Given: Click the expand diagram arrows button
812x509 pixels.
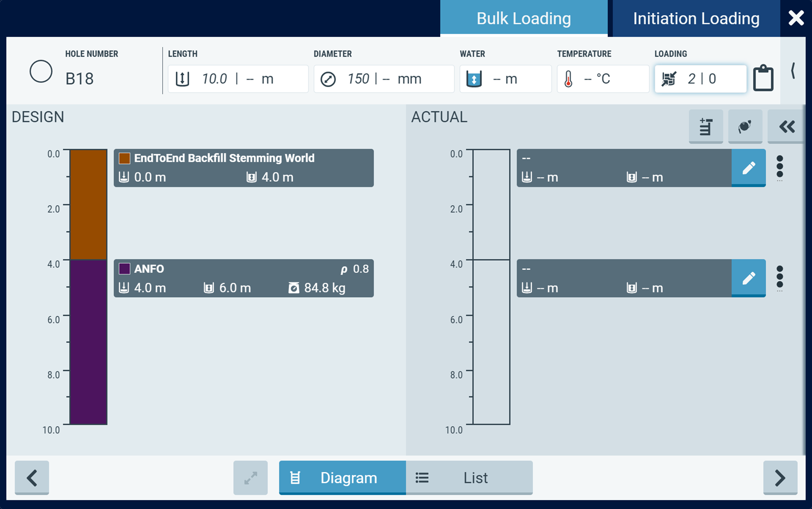Looking at the screenshot, I should [x=251, y=478].
